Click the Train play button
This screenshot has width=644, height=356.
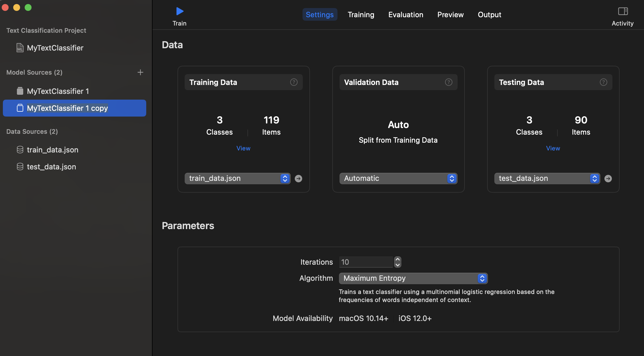click(179, 11)
